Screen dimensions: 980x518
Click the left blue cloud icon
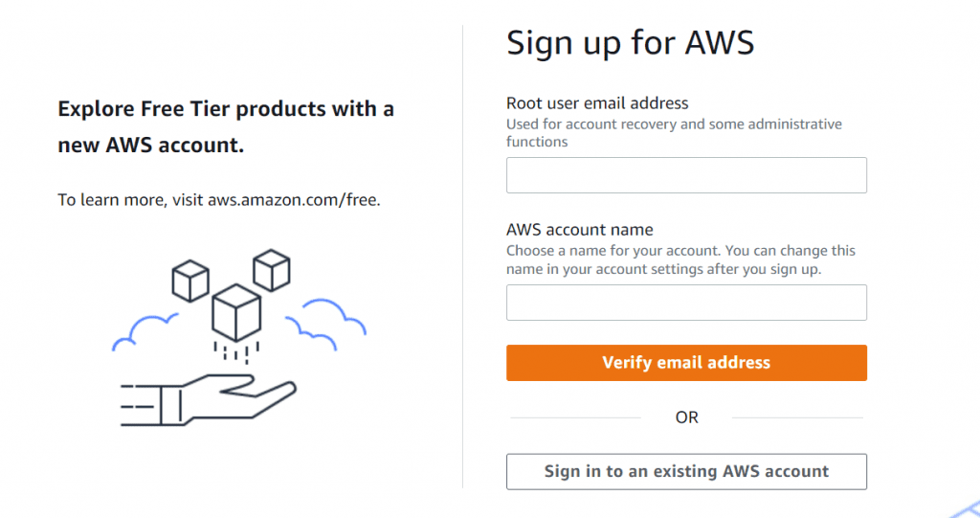click(x=144, y=331)
